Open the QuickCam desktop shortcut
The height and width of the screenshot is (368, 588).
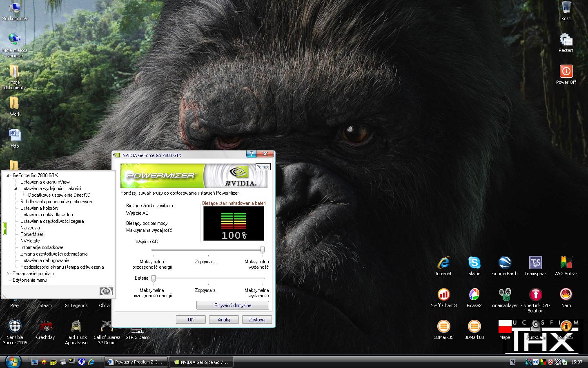535,330
